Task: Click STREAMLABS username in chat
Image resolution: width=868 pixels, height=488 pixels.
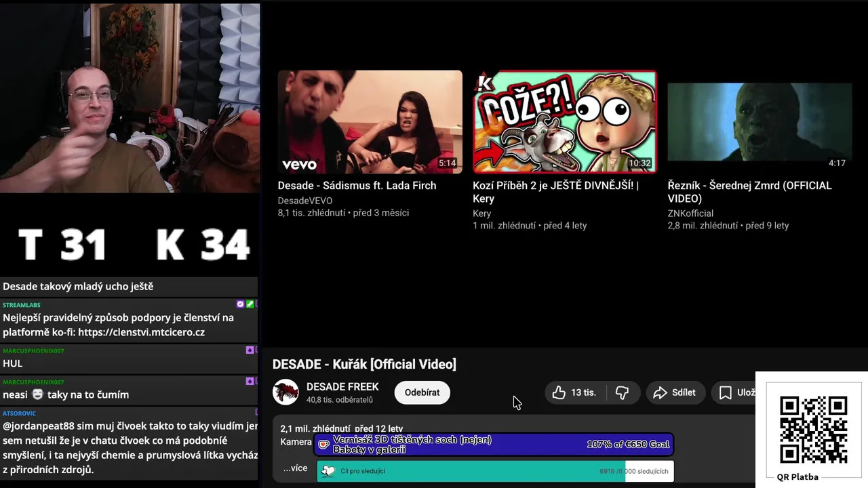Action: tap(21, 305)
